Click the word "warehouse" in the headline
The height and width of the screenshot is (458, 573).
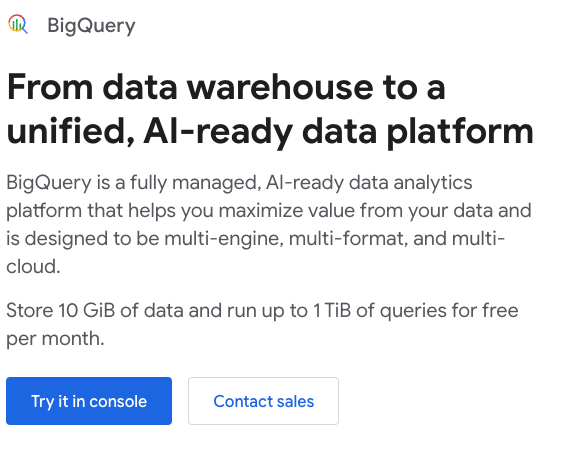coord(280,87)
